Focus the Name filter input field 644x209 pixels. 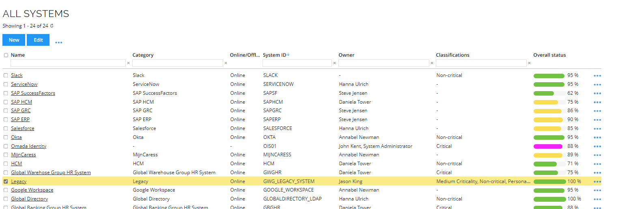(x=68, y=63)
